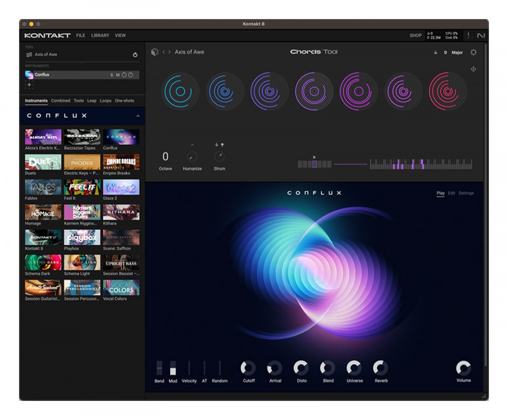Open the preset browser cube icon
508x420 pixels.
[x=155, y=52]
